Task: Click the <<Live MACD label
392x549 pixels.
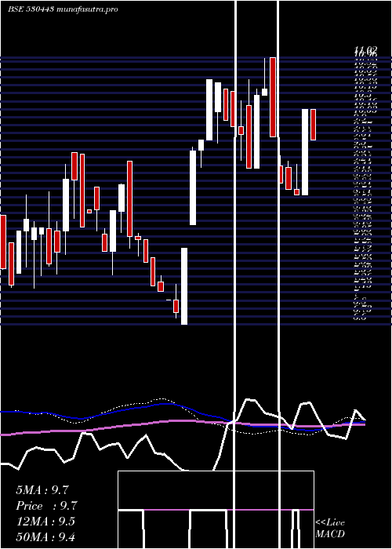Action: 330,528
